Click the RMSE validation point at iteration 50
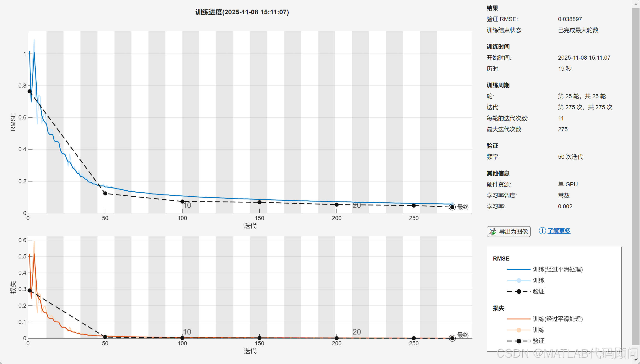 [105, 193]
